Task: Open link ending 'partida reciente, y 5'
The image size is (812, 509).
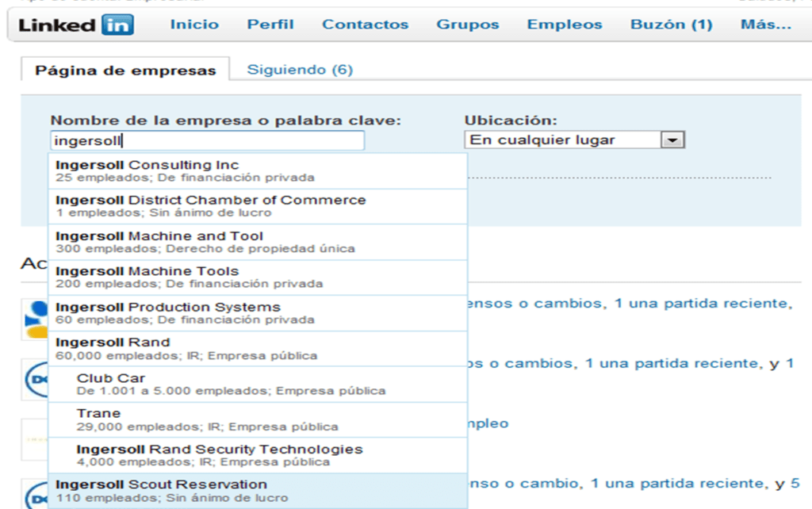Action: [x=634, y=484]
